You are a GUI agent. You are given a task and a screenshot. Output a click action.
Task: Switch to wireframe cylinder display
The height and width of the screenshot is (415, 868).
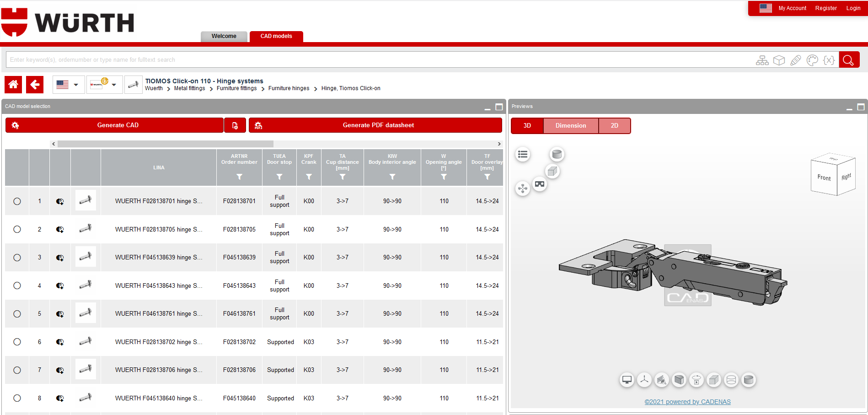(x=731, y=380)
